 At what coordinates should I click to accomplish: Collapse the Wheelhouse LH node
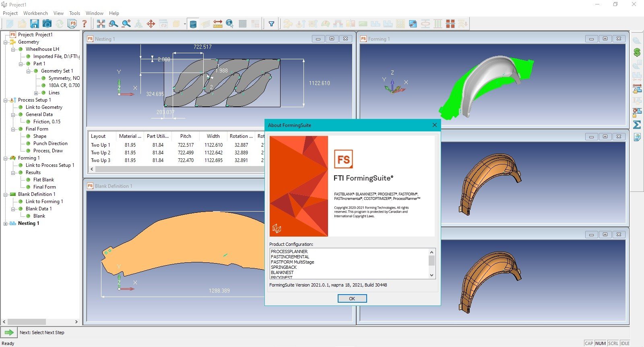[x=13, y=49]
